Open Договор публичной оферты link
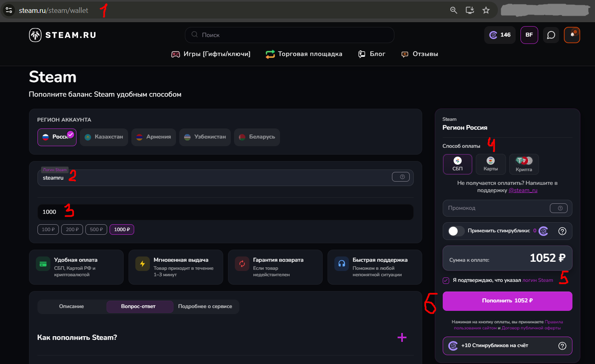Image resolution: width=595 pixels, height=364 pixels. tap(531, 328)
